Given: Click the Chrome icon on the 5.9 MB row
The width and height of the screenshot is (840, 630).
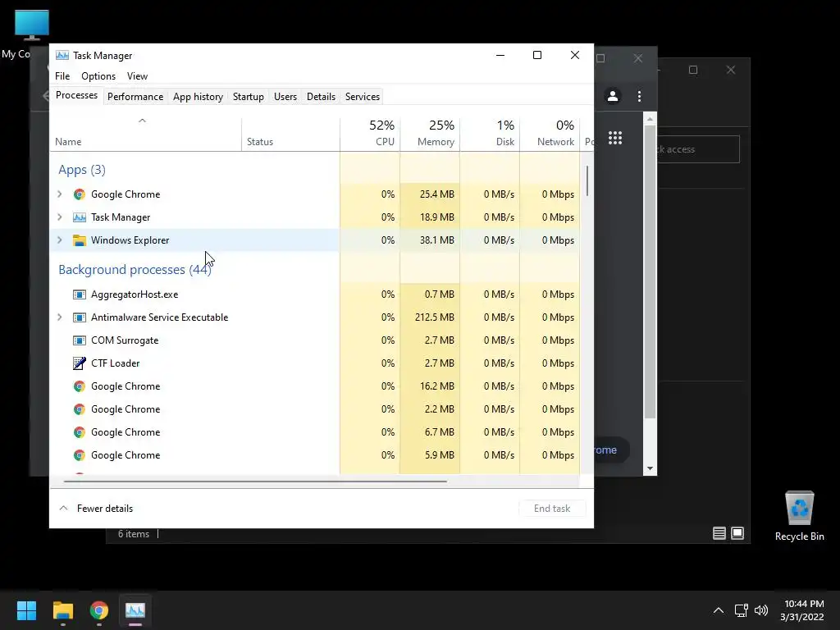Looking at the screenshot, I should [80, 455].
